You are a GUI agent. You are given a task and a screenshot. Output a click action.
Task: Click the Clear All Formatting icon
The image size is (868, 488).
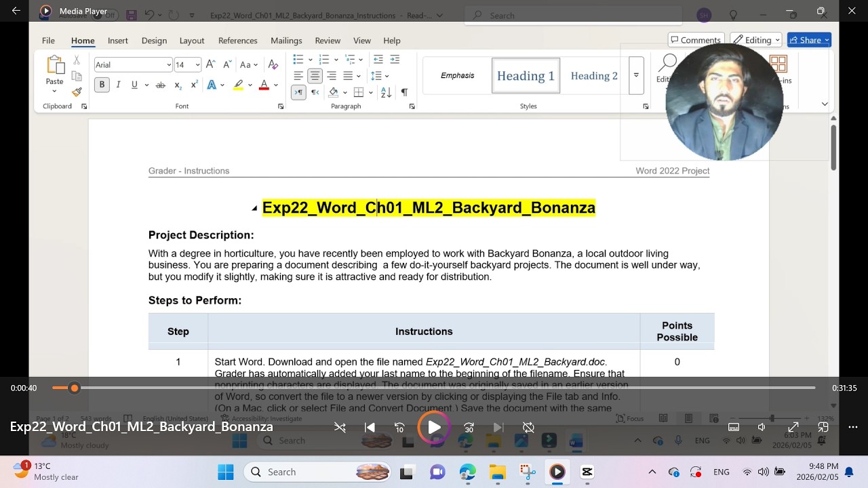[273, 64]
